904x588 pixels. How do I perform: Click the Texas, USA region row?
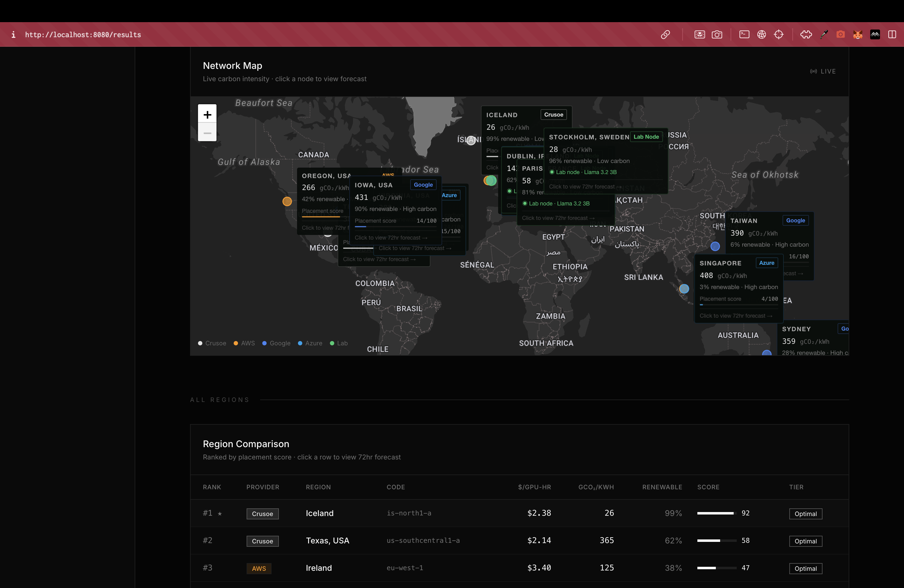[327, 541]
